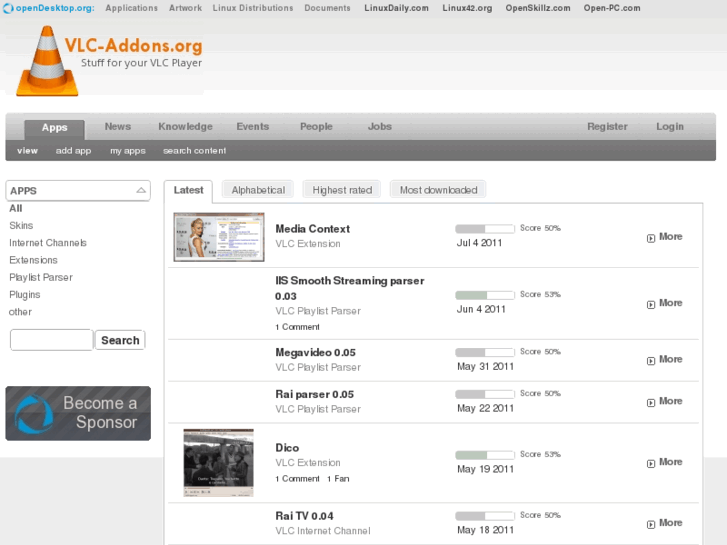Select the Playlist Parser category
The image size is (727, 545).
click(x=41, y=277)
